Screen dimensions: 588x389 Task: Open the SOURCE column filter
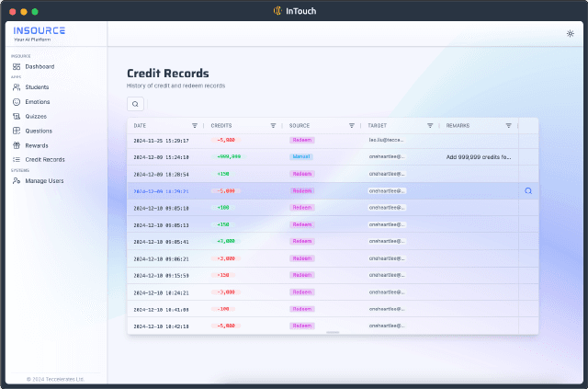(x=351, y=125)
